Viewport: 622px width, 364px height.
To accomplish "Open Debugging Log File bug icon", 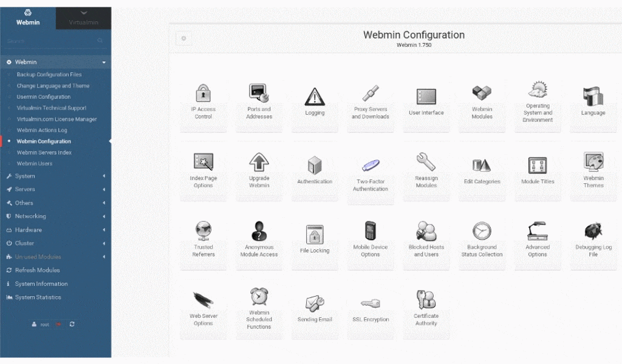I will point(593,231).
